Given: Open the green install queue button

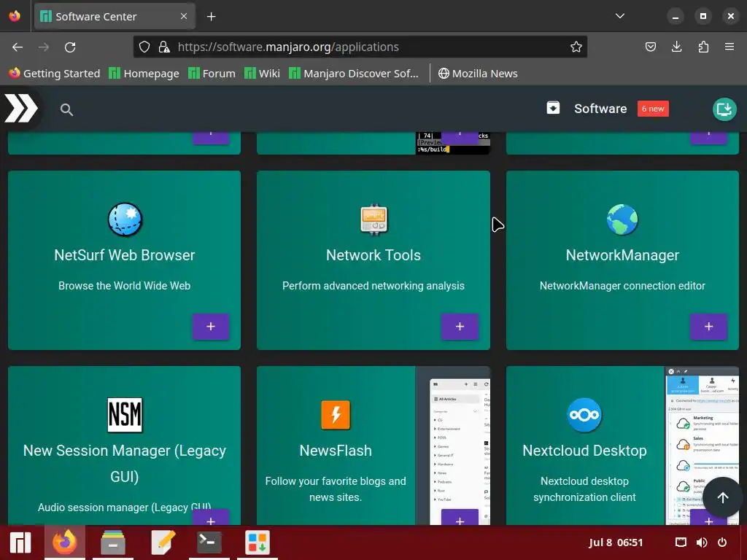Looking at the screenshot, I should click(x=724, y=109).
